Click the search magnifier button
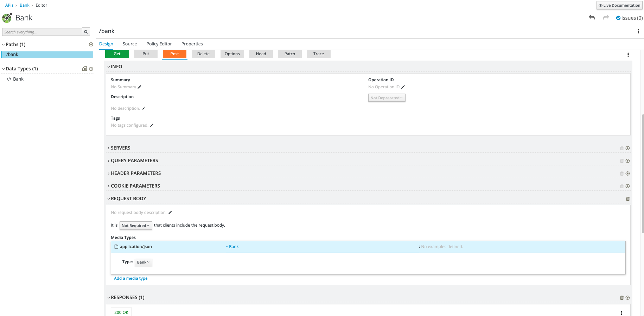This screenshot has width=644, height=316. tap(86, 32)
